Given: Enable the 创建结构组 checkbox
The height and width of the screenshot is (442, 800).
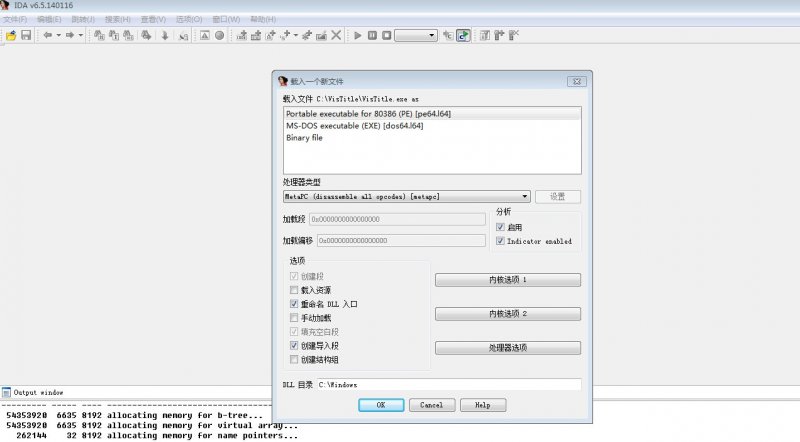Looking at the screenshot, I should (294, 359).
